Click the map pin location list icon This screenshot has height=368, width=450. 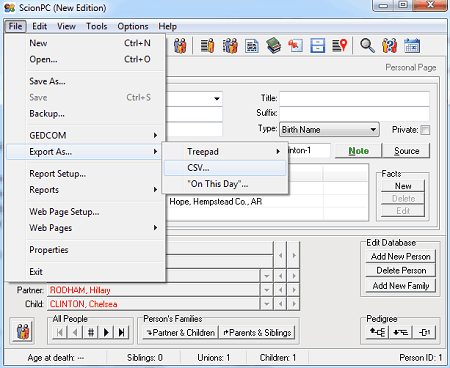click(x=340, y=45)
